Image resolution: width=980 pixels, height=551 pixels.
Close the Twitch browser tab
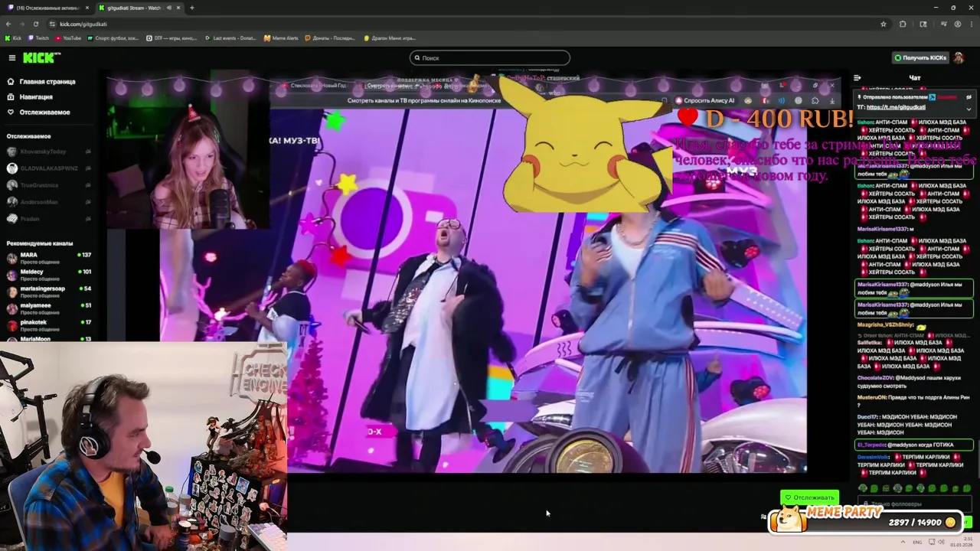point(87,8)
